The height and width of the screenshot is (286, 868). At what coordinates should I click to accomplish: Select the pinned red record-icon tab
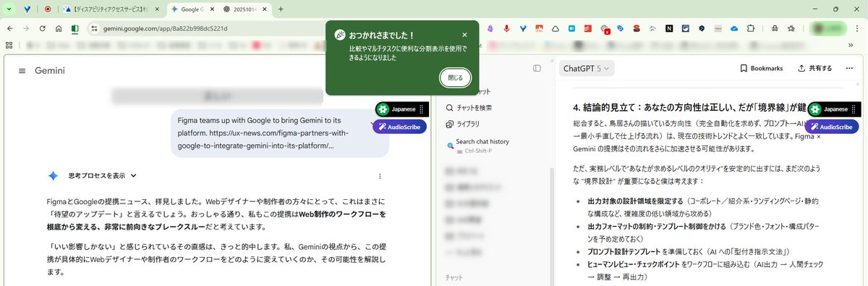(x=48, y=9)
